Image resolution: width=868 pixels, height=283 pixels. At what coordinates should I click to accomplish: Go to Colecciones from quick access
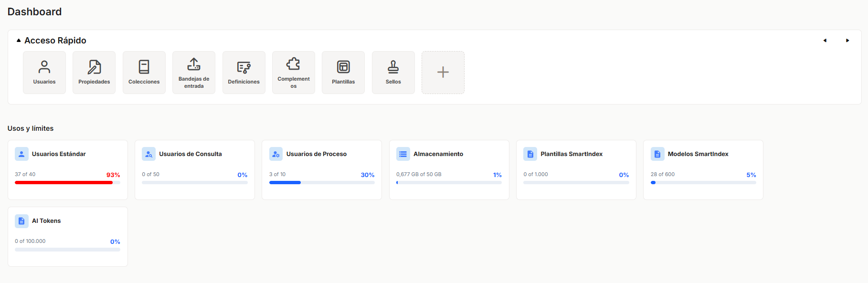(144, 73)
